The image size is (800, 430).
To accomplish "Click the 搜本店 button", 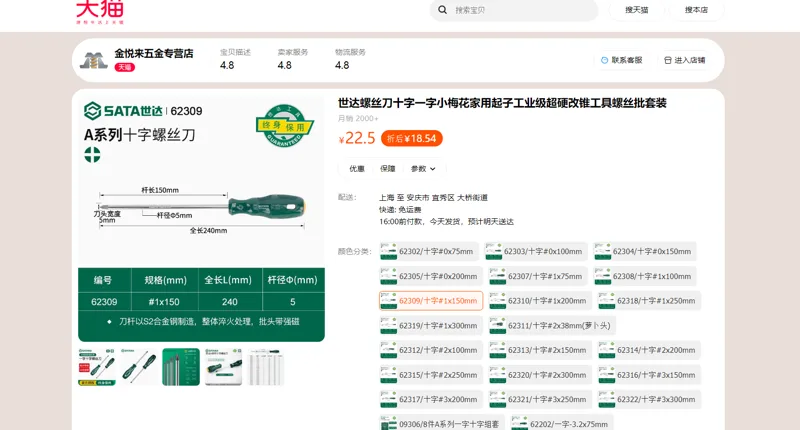I will tap(696, 10).
